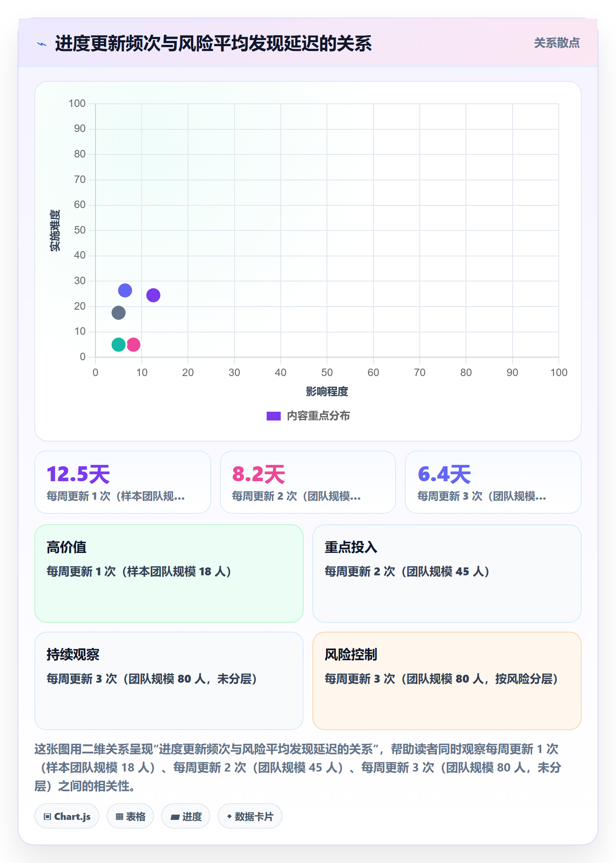The width and height of the screenshot is (616, 863).
Task: Open the 8.2天 stat card
Action: coord(308,482)
